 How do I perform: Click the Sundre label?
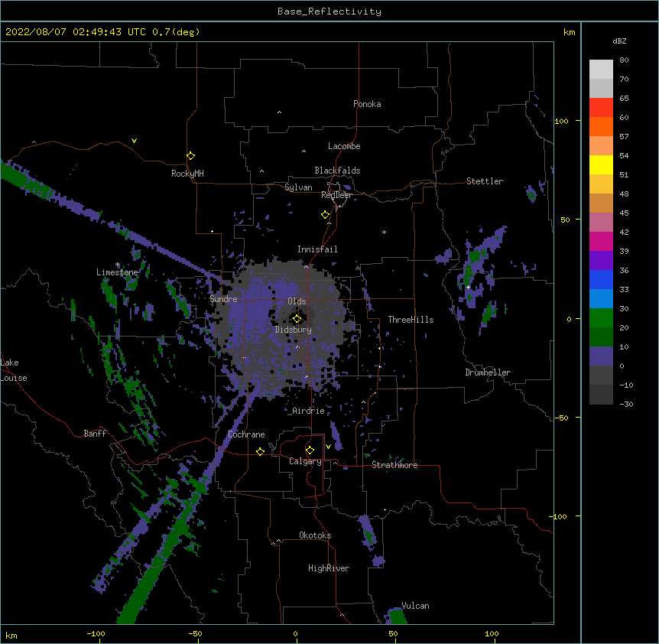[223, 299]
